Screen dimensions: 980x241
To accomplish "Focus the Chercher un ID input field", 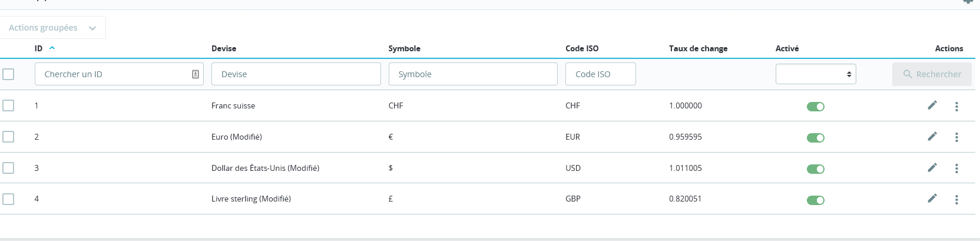I will click(x=119, y=74).
